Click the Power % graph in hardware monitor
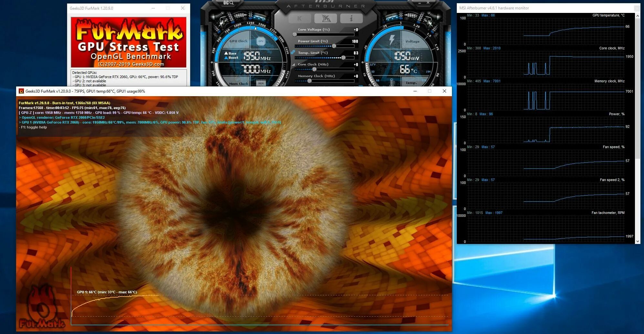 546,130
